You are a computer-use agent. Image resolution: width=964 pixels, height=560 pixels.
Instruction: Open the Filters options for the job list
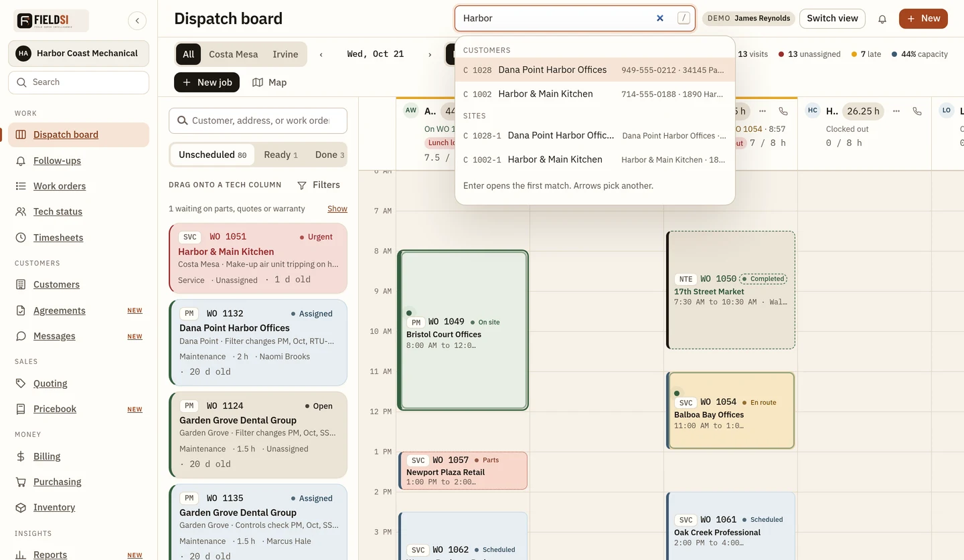318,185
